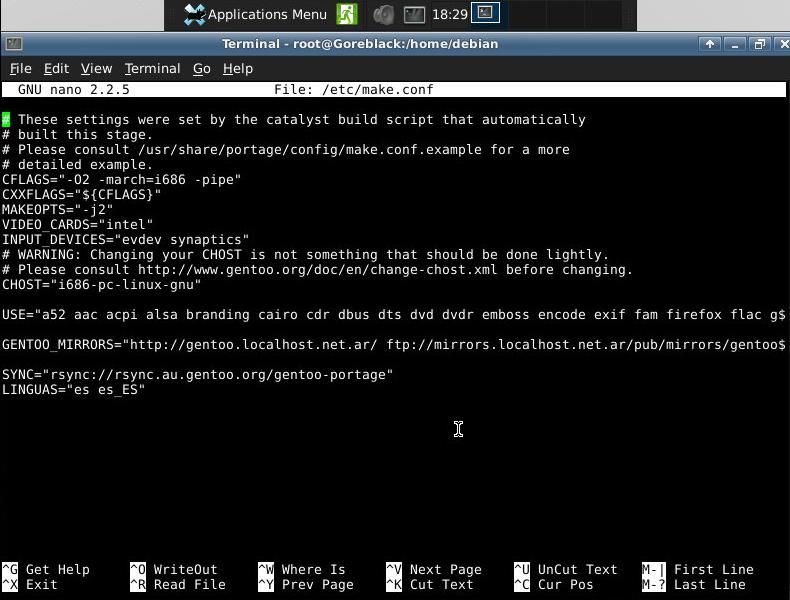Click the WARNING: Changing your CHOST comment
The height and width of the screenshot is (600, 790).
click(x=305, y=255)
